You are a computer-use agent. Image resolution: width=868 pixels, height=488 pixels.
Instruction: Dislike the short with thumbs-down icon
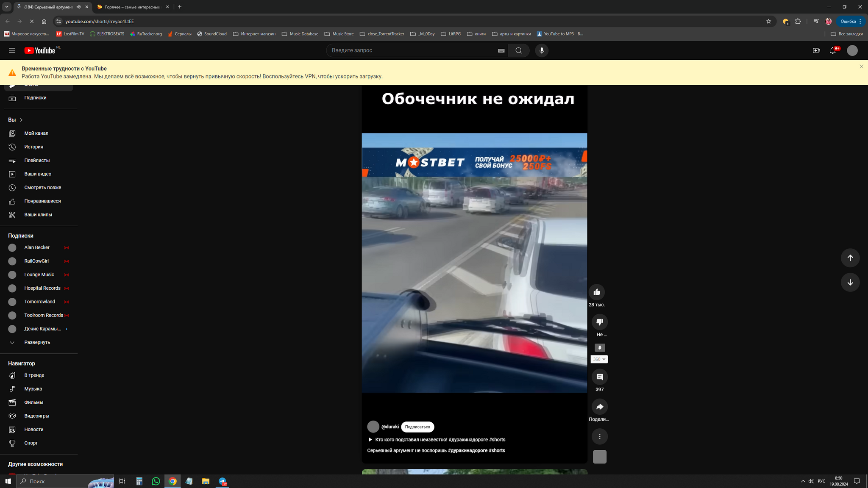599,322
